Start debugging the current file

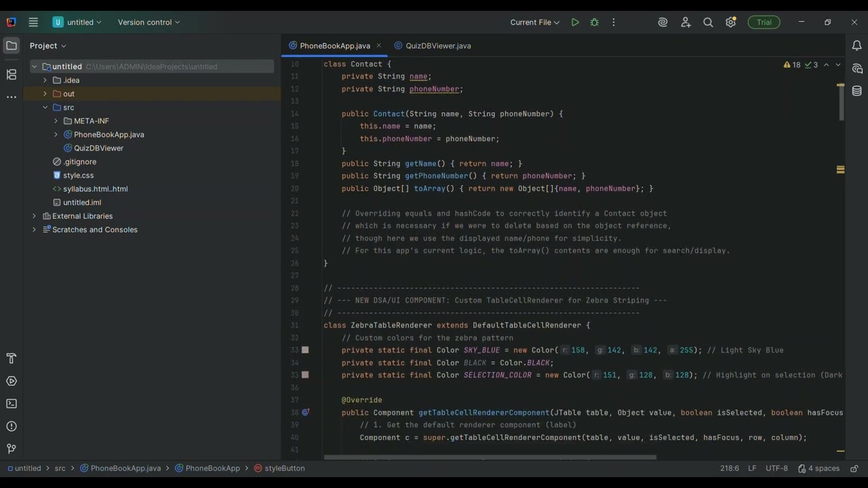(x=595, y=22)
